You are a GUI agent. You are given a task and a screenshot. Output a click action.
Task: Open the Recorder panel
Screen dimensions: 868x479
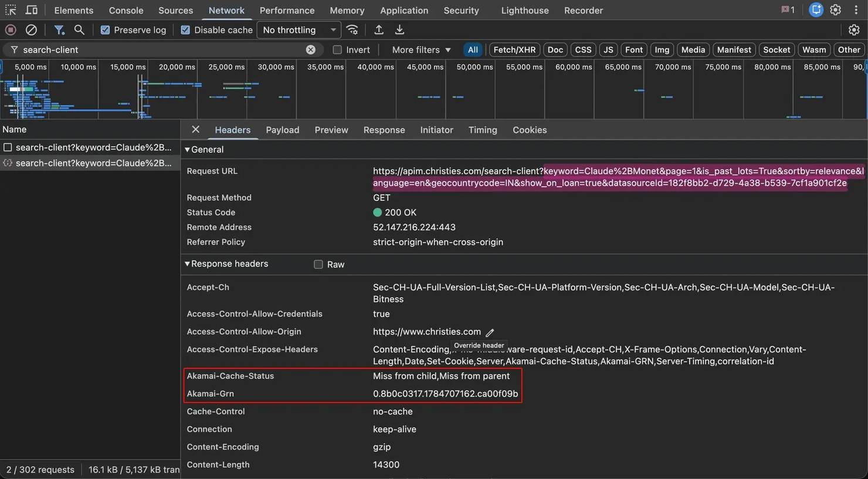[x=584, y=11]
